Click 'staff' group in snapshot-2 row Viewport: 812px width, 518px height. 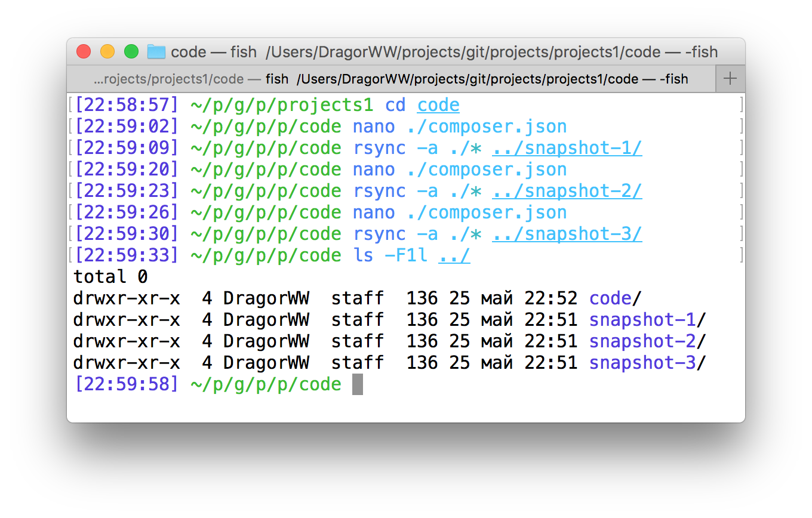[x=358, y=341]
